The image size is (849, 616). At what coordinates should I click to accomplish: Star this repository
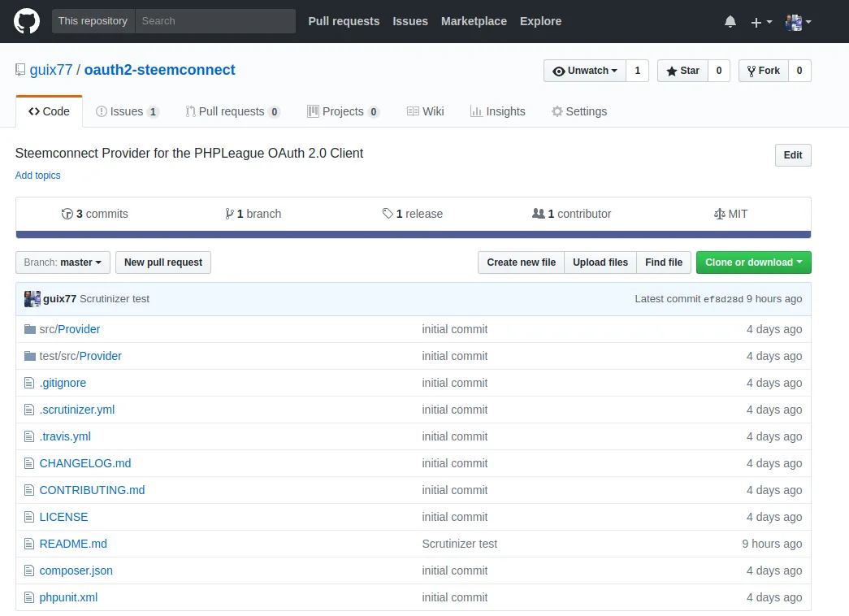click(682, 71)
